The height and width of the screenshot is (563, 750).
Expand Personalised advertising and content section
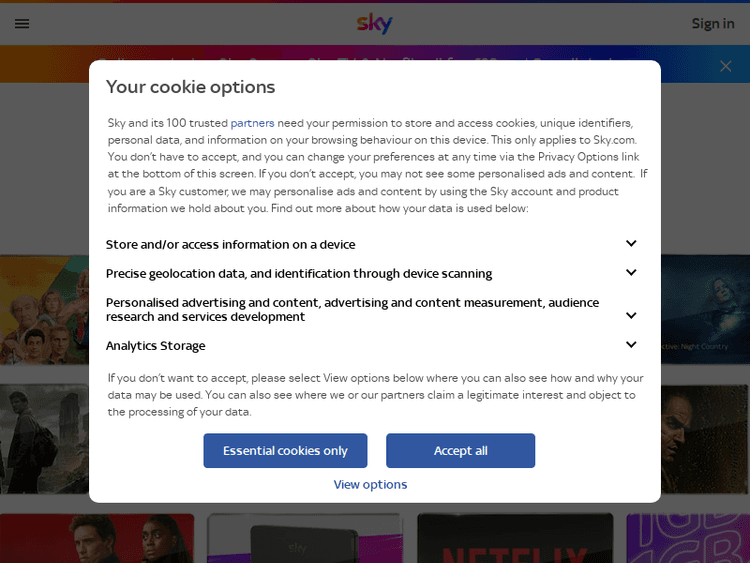pos(631,315)
